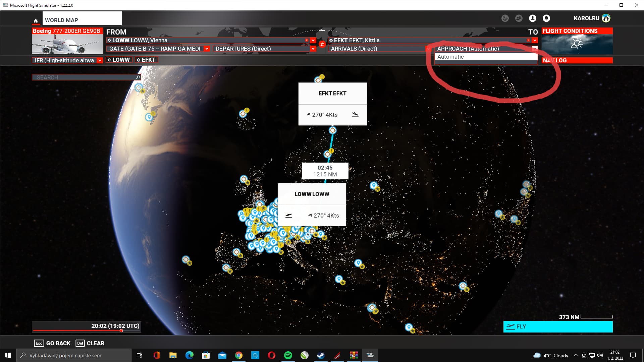The width and height of the screenshot is (644, 362).
Task: Expand the LOWW Vienna departure dropdown
Action: point(313,40)
